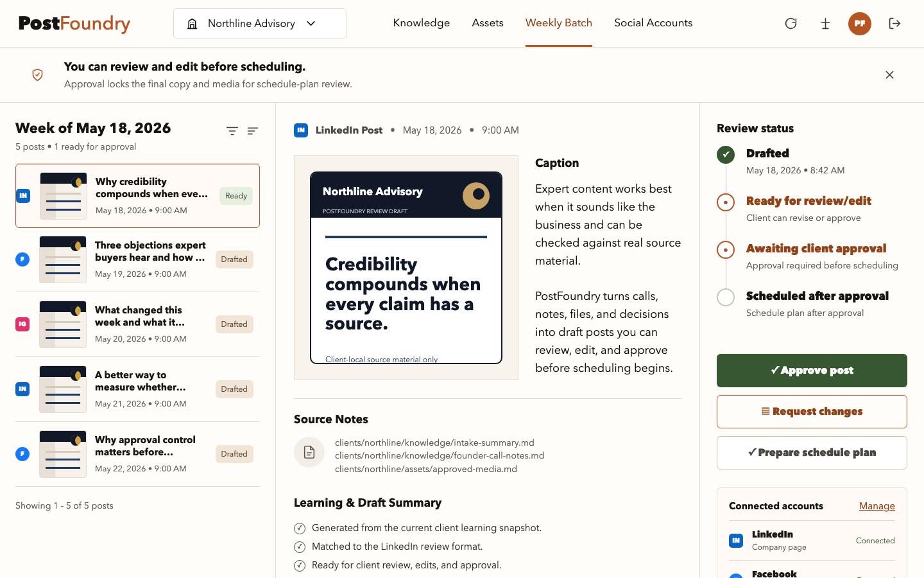Image resolution: width=924 pixels, height=578 pixels.
Task: Open the May 18 post thumbnail
Action: pos(64,196)
